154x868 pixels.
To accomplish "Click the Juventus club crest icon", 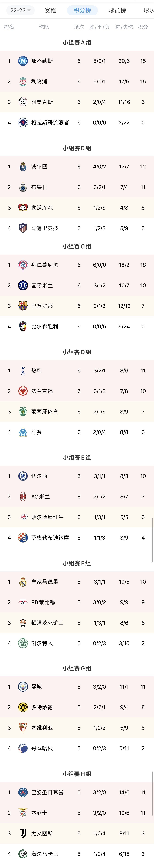I will [x=23, y=833].
